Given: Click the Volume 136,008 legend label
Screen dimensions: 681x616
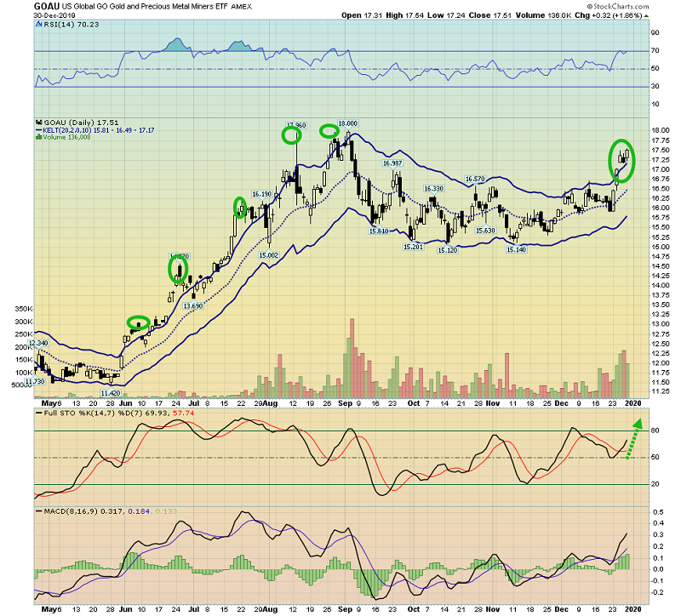Looking at the screenshot, I should 66,137.
